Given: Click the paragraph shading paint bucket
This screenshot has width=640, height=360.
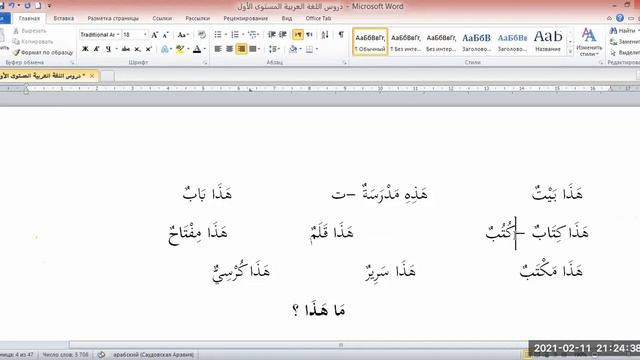Looking at the screenshot, I should (x=293, y=49).
